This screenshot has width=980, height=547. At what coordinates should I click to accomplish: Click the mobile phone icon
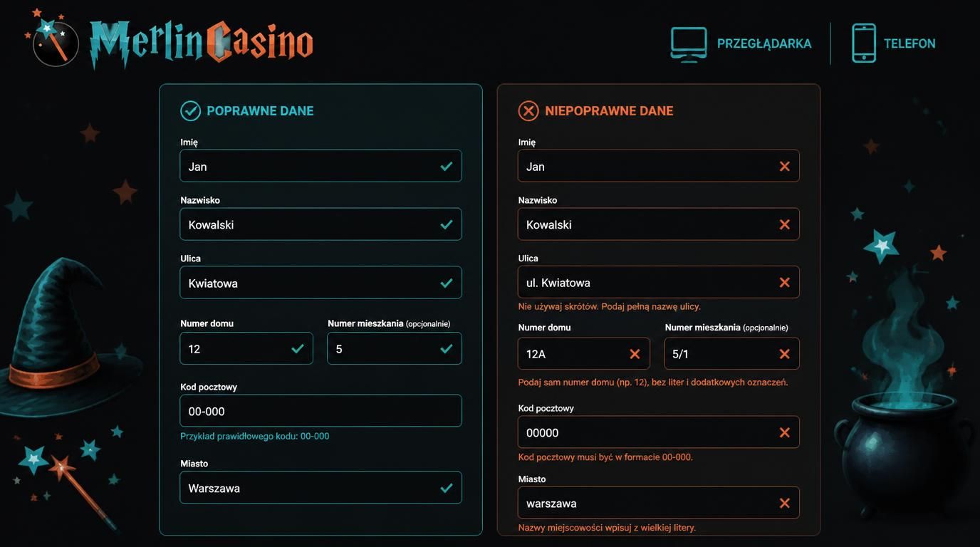[864, 43]
